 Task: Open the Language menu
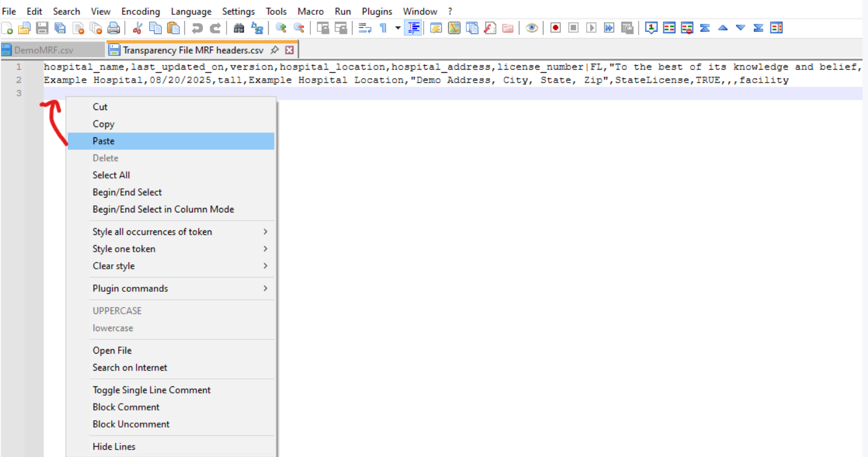[x=191, y=11]
